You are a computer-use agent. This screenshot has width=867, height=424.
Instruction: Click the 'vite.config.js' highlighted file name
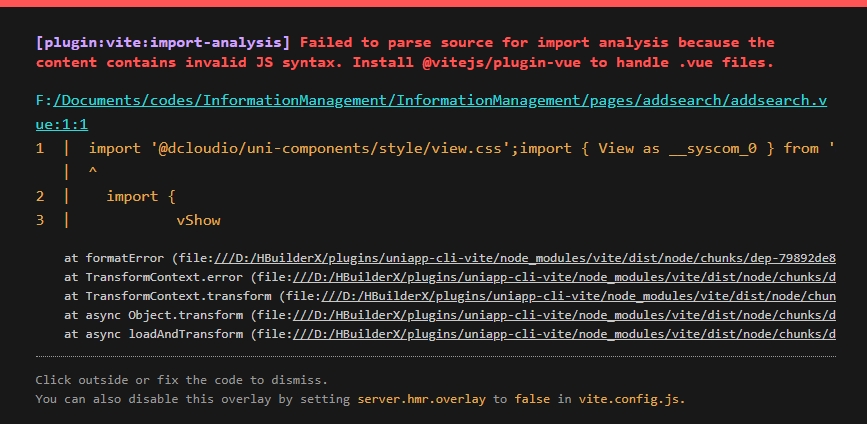pyautogui.click(x=632, y=399)
